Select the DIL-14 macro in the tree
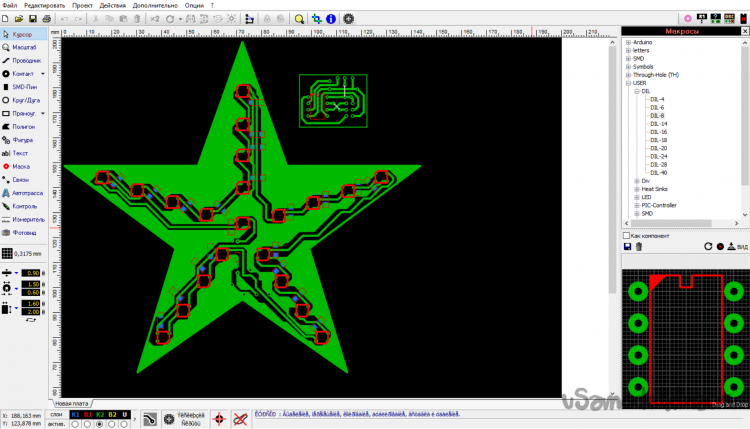This screenshot has height=429, width=750. coord(658,124)
